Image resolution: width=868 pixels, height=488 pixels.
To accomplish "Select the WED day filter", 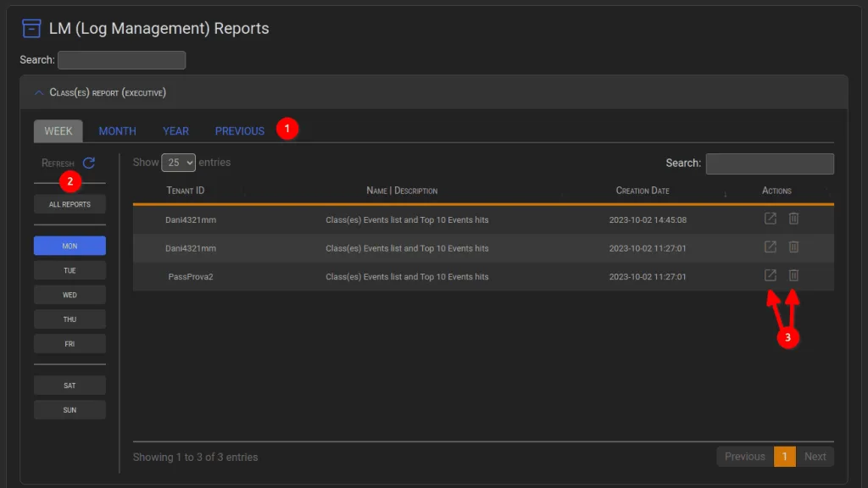I will (x=70, y=295).
